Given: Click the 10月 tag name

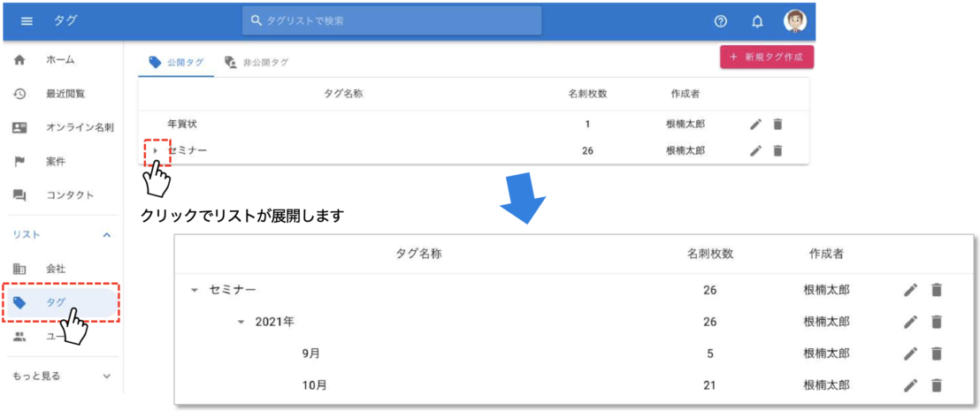Looking at the screenshot, I should click(x=314, y=385).
